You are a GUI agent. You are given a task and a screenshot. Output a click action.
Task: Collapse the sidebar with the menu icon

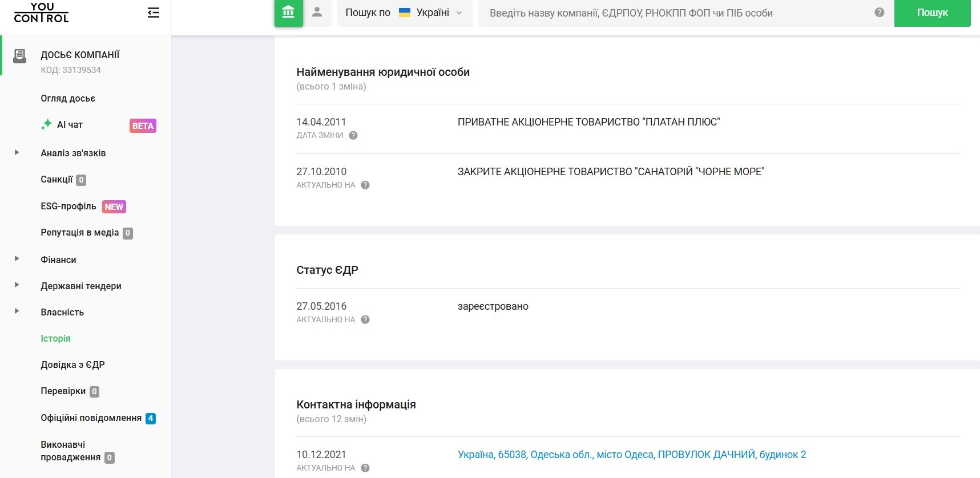153,13
